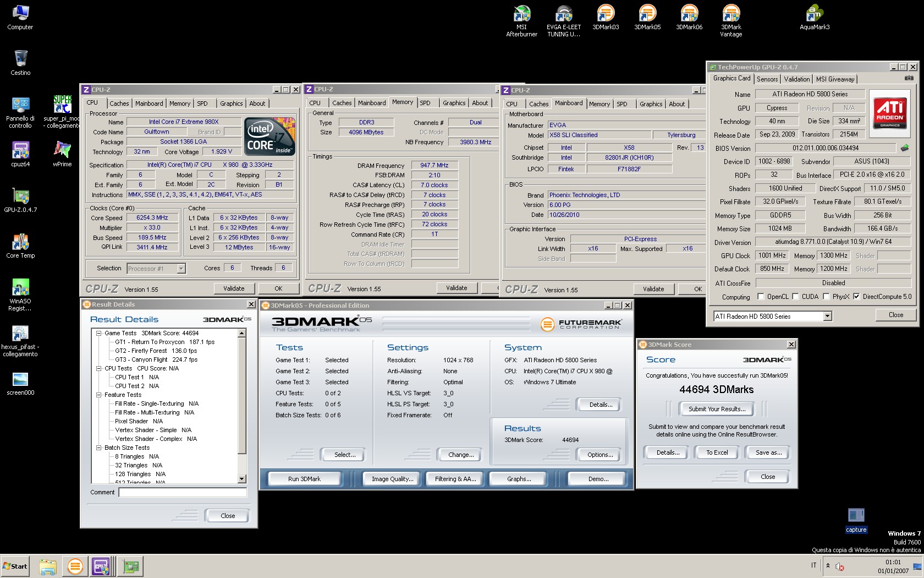
Task: Switch to Sensors tab in GPU-Z
Action: tap(767, 79)
